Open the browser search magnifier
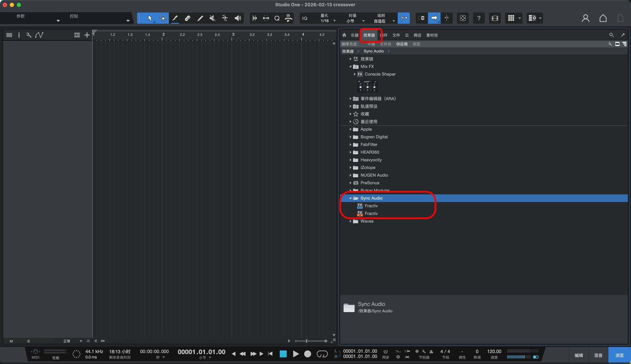631x364 pixels. point(611,35)
